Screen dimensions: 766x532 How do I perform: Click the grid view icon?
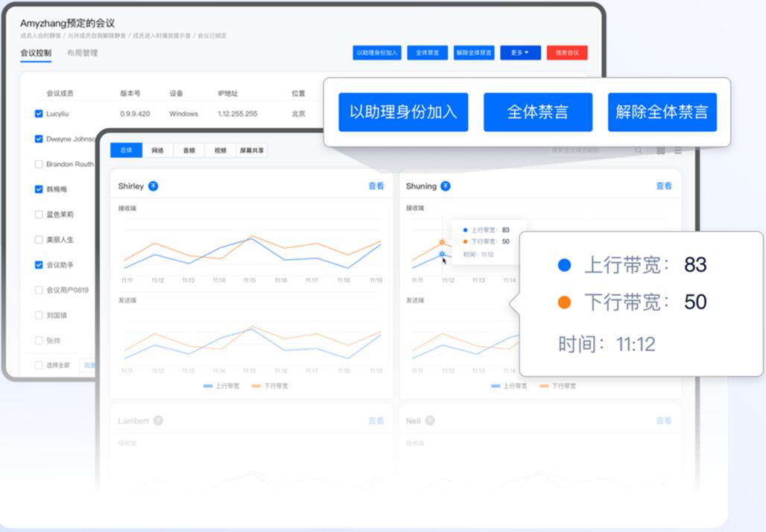661,151
